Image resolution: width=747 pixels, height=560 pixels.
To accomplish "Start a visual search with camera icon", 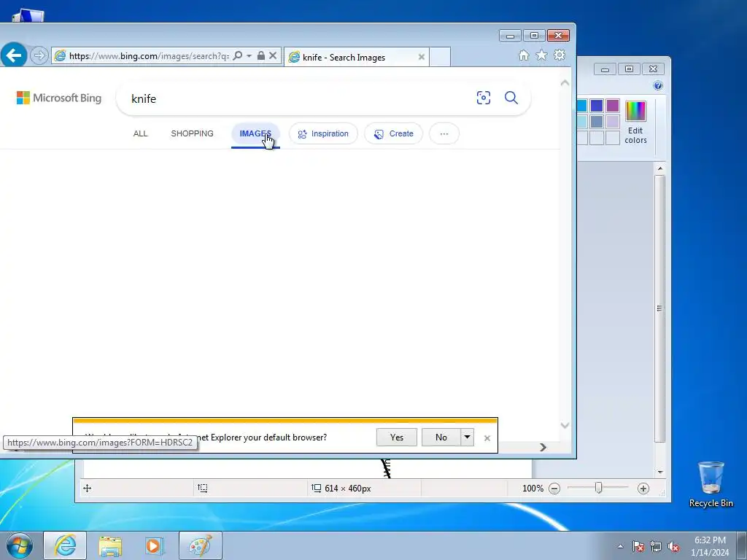I will coord(483,98).
